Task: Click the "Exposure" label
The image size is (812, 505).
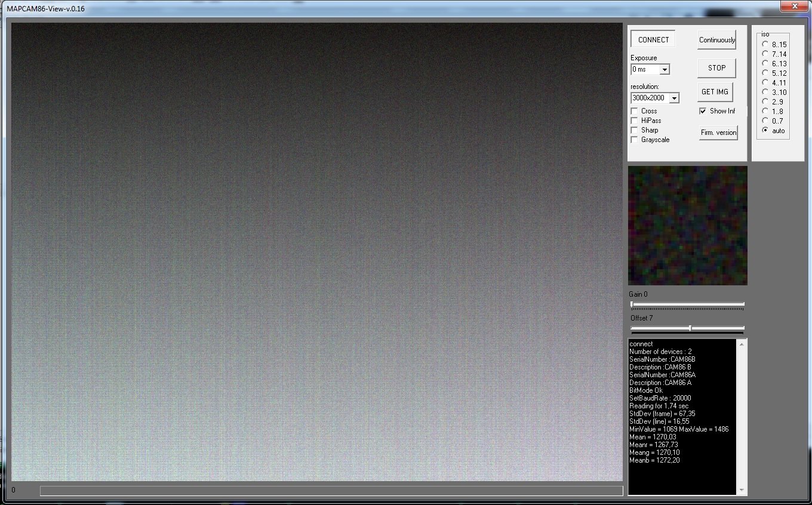Action: [644, 58]
